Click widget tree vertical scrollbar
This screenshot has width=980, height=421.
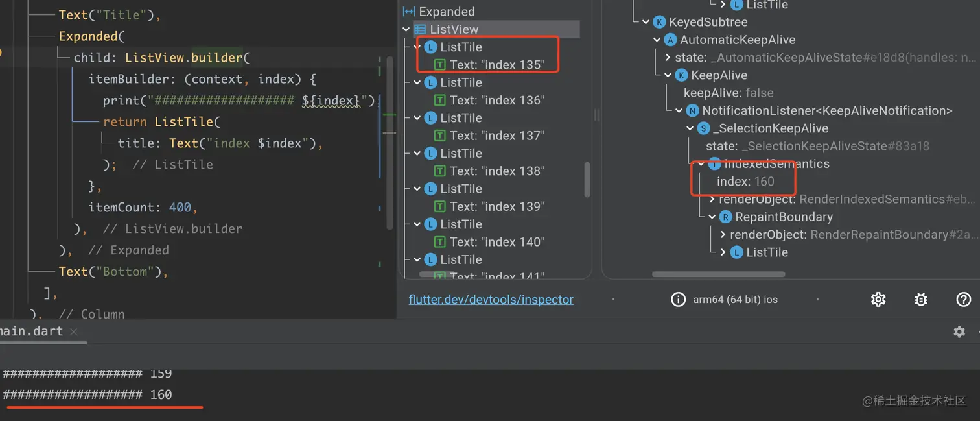(587, 179)
